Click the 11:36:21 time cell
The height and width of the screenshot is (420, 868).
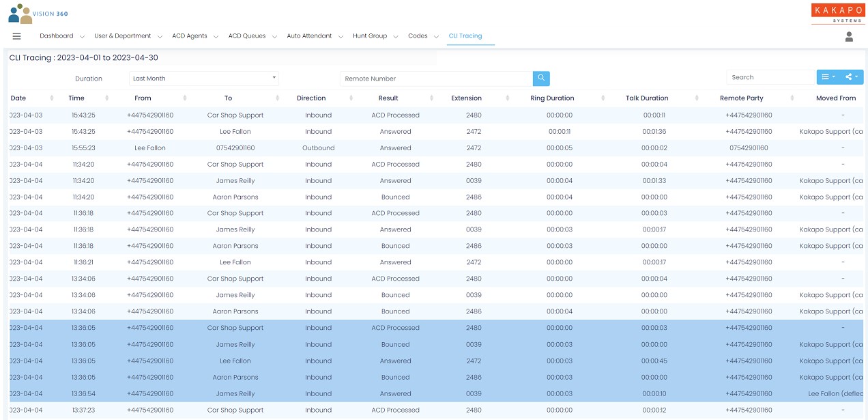[83, 262]
